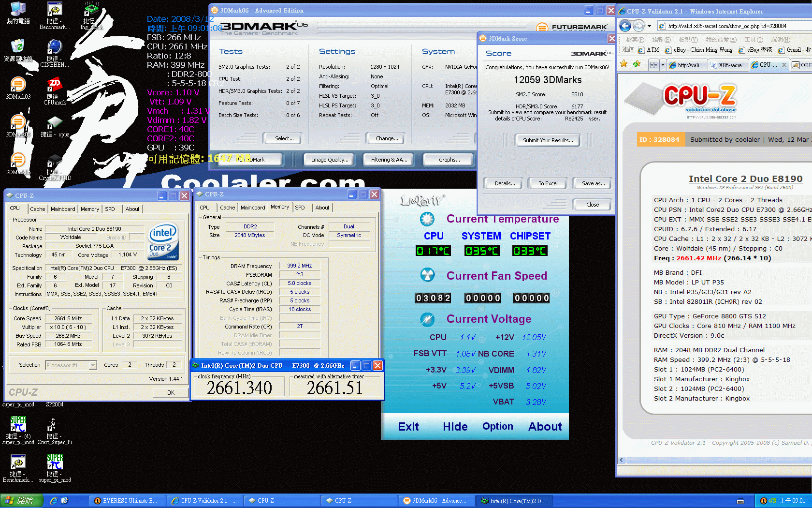Click Current Fan Speed icon
The height and width of the screenshot is (508, 812).
pyautogui.click(x=427, y=275)
